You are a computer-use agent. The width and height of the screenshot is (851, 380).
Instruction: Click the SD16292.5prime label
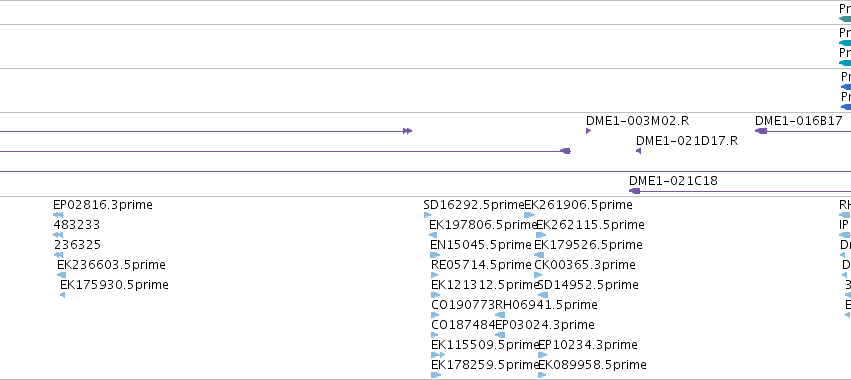(x=474, y=205)
